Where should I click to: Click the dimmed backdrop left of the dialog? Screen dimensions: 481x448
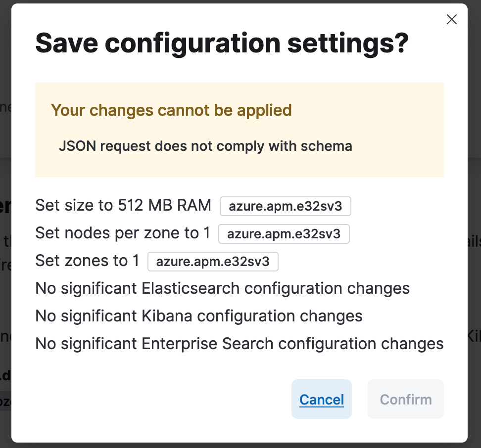[x=5, y=223]
